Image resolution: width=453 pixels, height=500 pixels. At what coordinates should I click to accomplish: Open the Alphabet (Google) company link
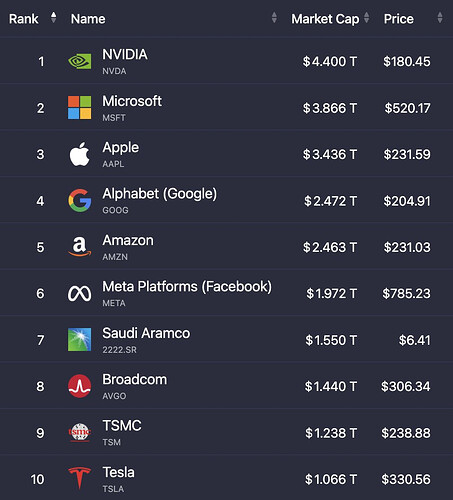(x=160, y=194)
